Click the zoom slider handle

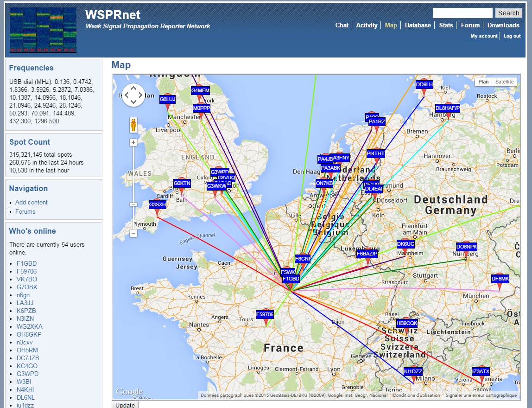pyautogui.click(x=133, y=204)
